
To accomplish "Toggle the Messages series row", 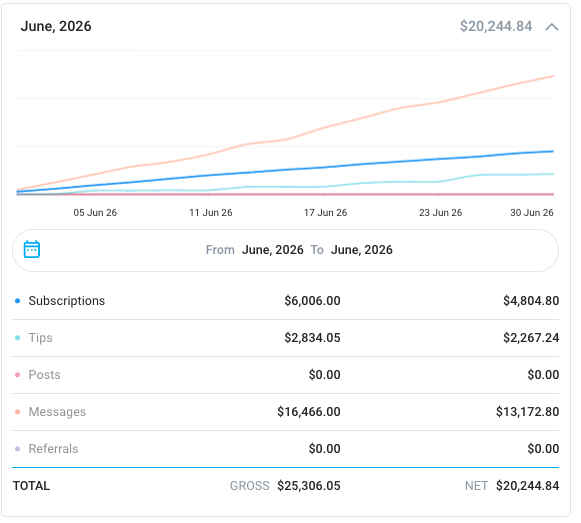I will click(x=285, y=412).
